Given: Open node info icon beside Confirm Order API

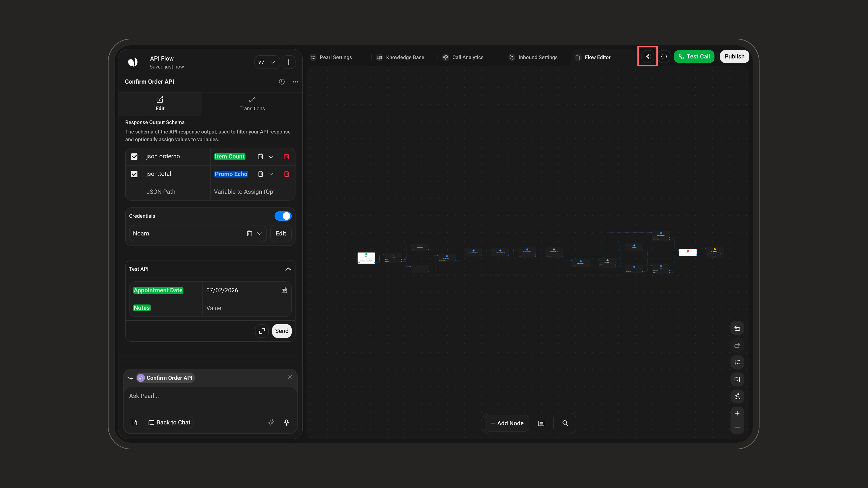Looking at the screenshot, I should coord(282,82).
